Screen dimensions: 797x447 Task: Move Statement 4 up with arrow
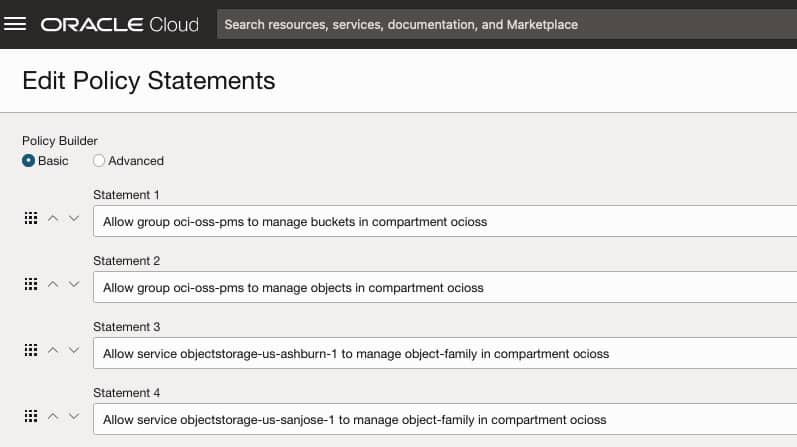tap(54, 417)
